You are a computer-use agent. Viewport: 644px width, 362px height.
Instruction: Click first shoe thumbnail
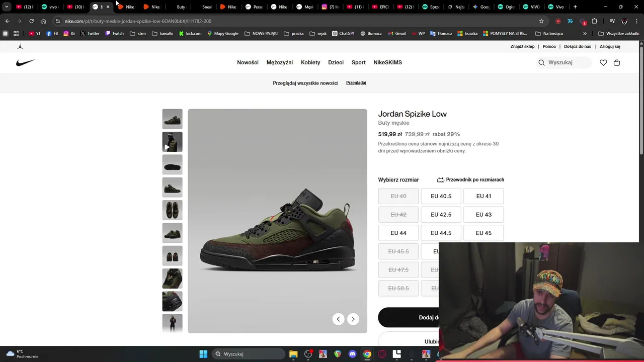click(x=172, y=119)
